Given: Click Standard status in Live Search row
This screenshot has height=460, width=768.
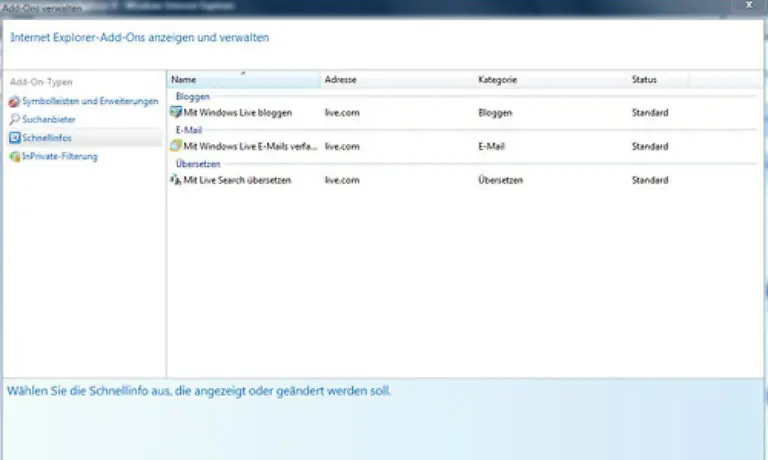Looking at the screenshot, I should [x=650, y=180].
